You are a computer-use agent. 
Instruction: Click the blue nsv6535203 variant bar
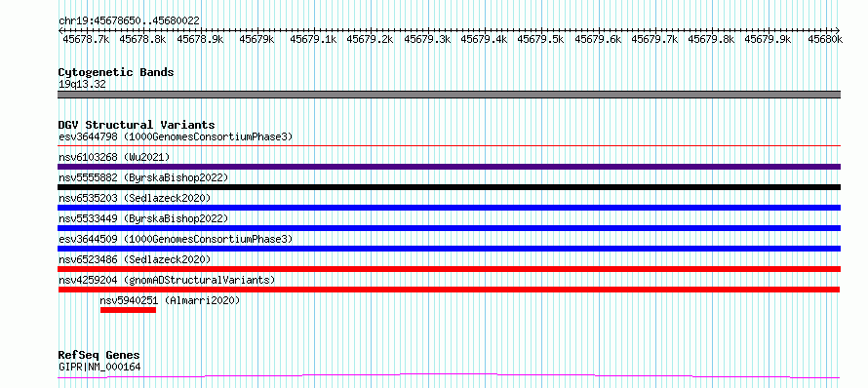click(x=449, y=208)
